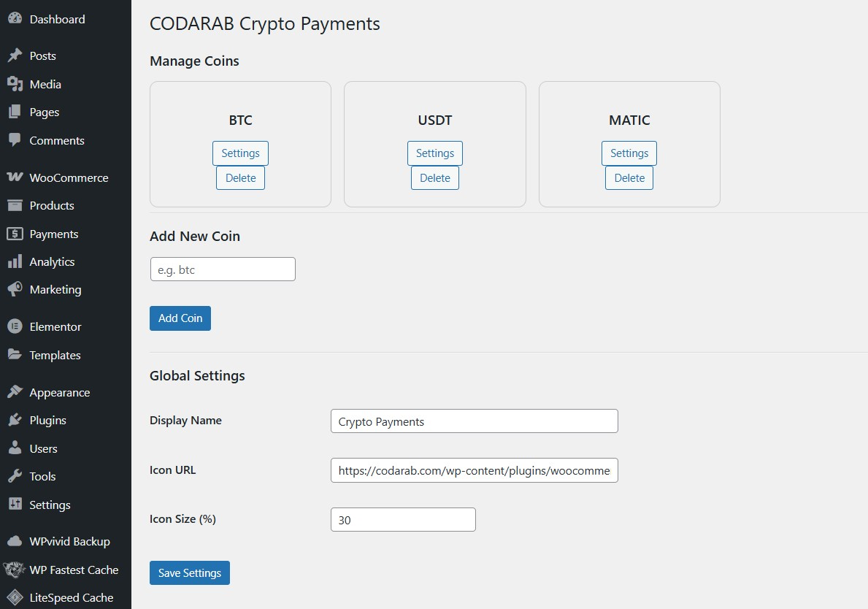Click the Dashboard gauge icon
This screenshot has width=868, height=609.
(x=15, y=18)
